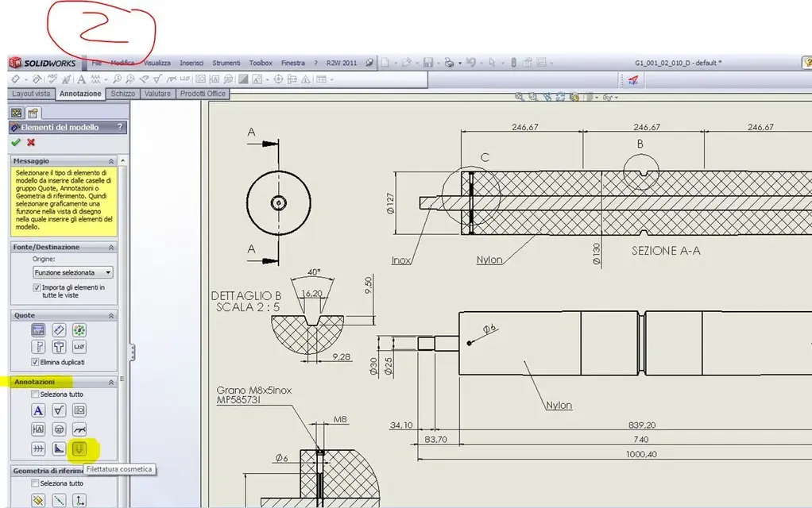This screenshot has width=812, height=508.
Task: Toggle Elimina duplicati checkbox
Action: [x=35, y=362]
